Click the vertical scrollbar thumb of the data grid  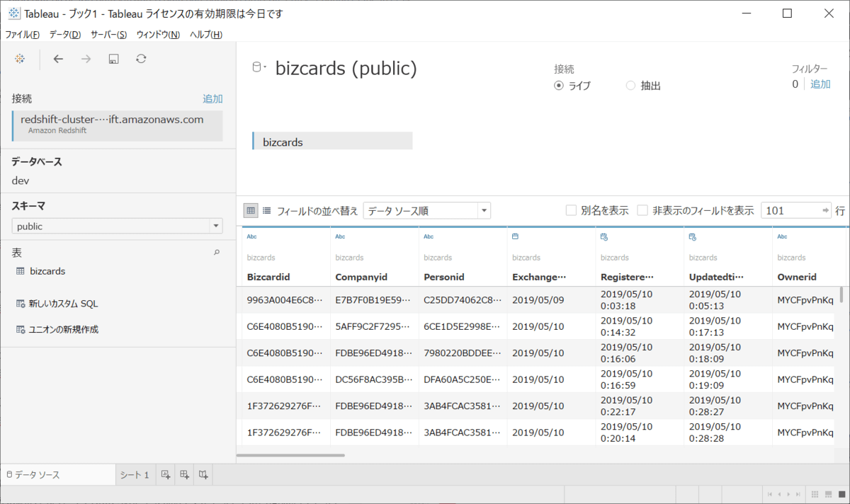click(x=841, y=294)
